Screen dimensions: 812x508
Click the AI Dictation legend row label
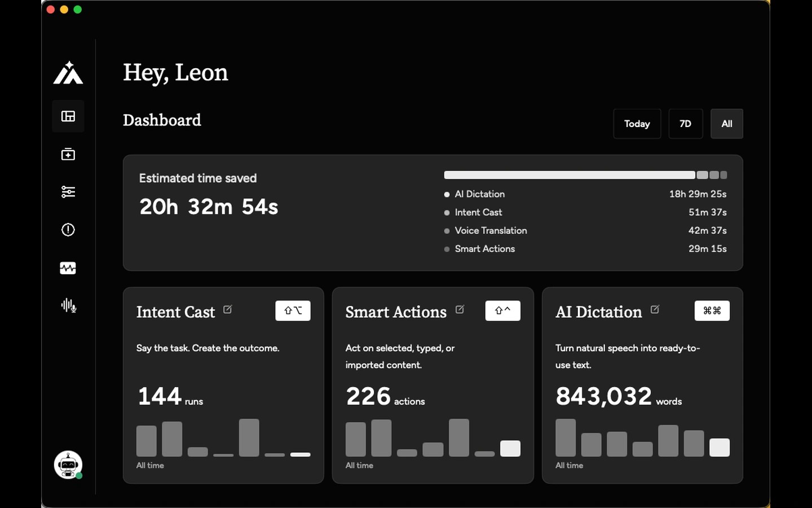[480, 194]
